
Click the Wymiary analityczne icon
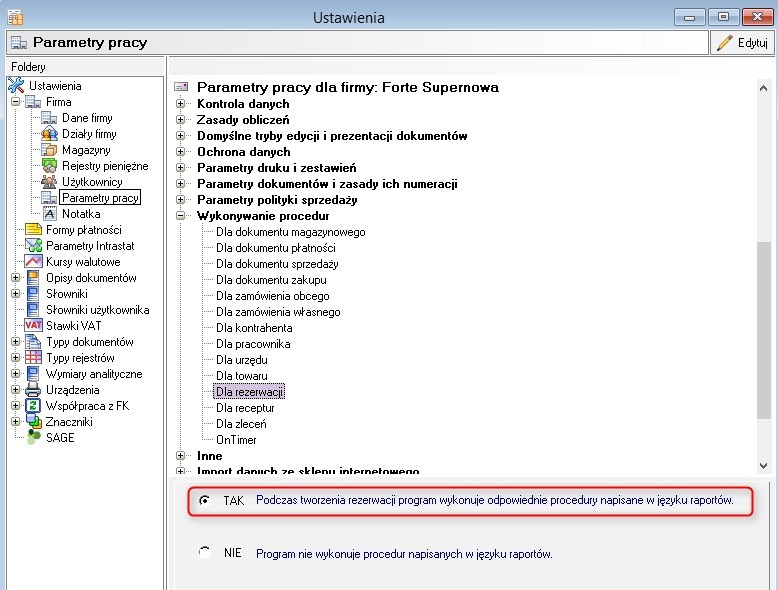(x=33, y=374)
